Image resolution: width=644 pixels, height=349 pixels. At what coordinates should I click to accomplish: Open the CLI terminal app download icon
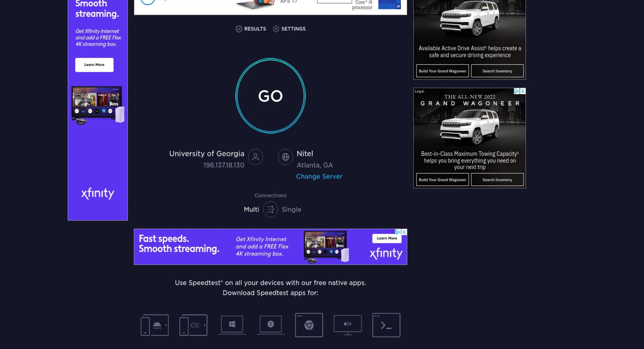point(386,325)
